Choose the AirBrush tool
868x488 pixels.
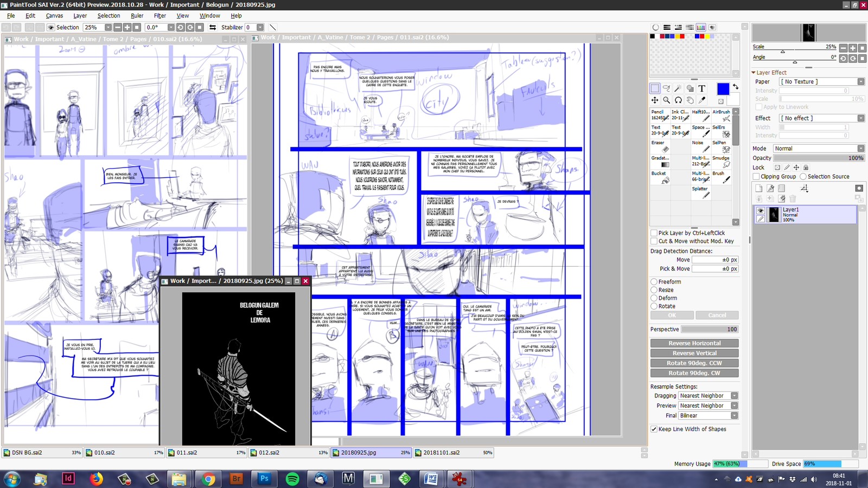(x=722, y=115)
